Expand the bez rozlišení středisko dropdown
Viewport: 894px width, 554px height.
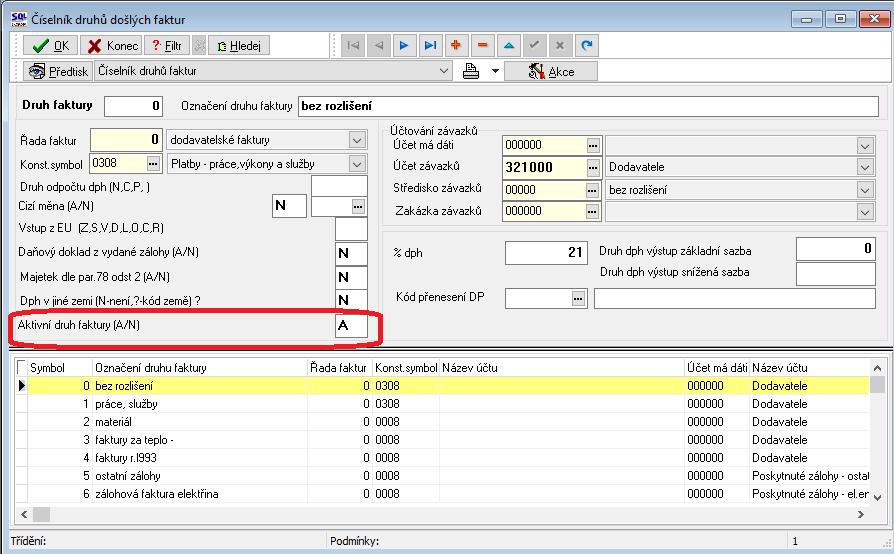click(865, 190)
